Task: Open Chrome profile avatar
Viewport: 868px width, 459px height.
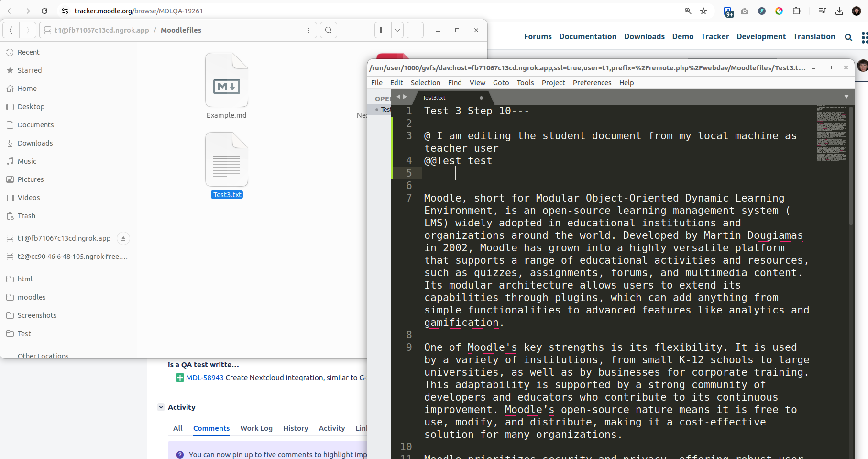Action: click(x=857, y=11)
